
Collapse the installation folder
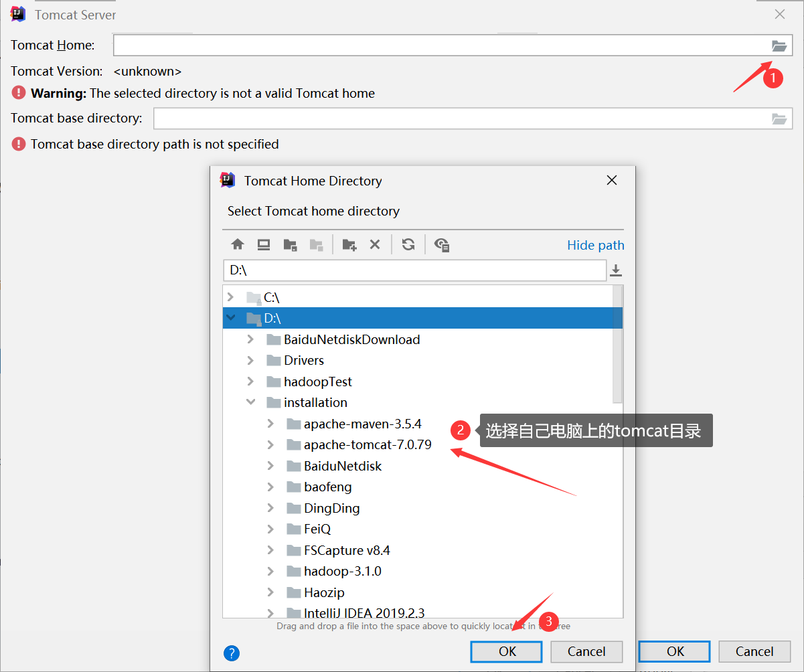pos(250,402)
